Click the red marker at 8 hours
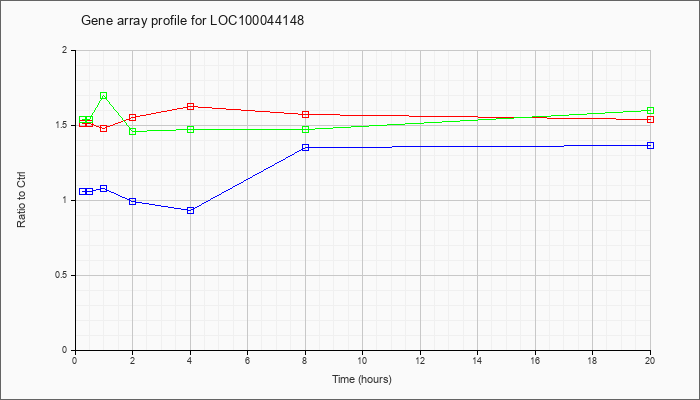Screen dimensions: 700x400 (305, 114)
